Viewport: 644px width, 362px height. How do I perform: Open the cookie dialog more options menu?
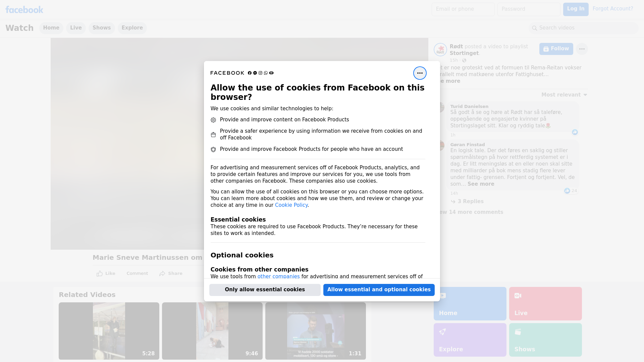420,73
